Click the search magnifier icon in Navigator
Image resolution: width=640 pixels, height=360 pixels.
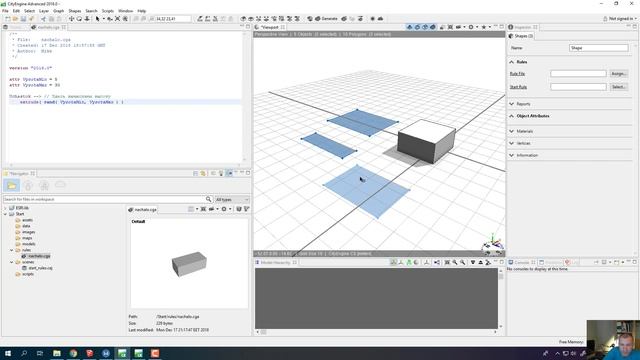pos(208,199)
